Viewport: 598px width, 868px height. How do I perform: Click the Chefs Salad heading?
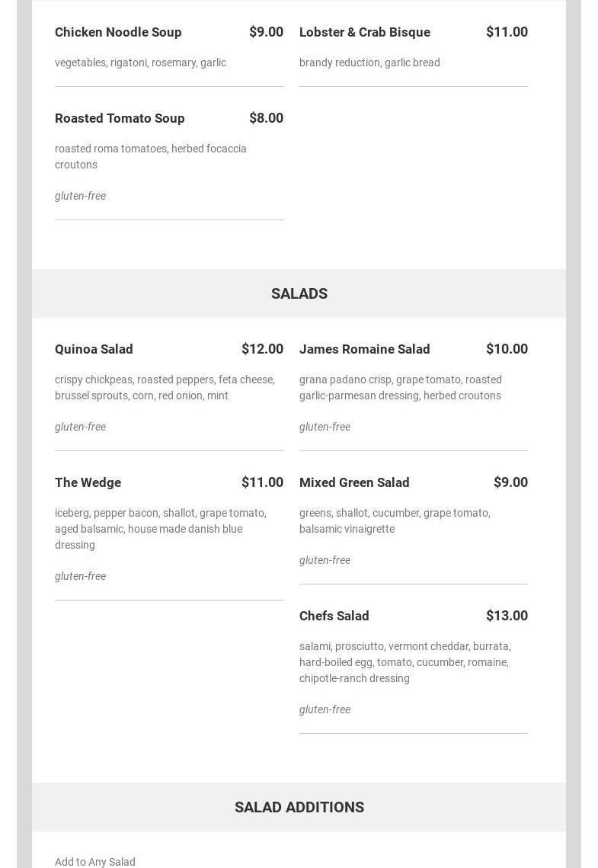pyautogui.click(x=334, y=616)
